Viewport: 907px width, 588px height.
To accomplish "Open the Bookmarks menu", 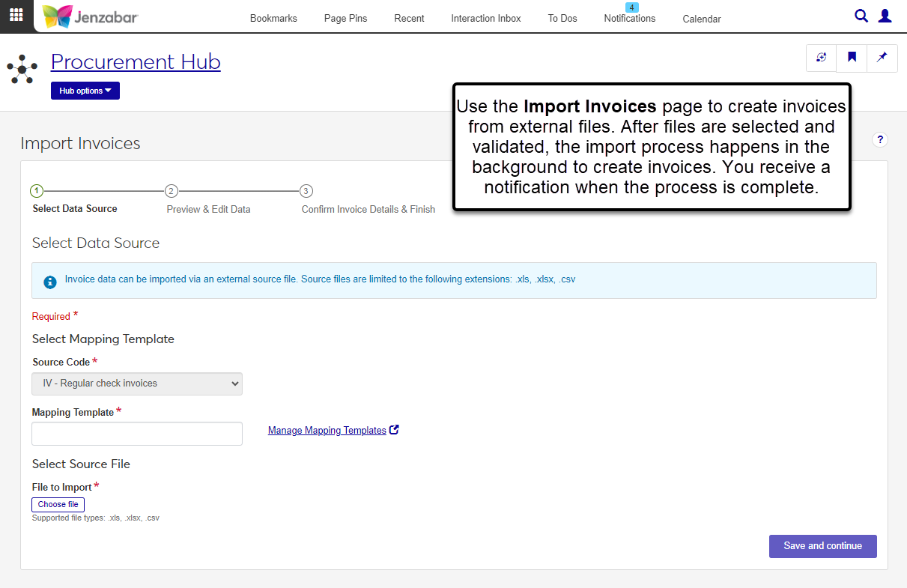I will (x=273, y=18).
